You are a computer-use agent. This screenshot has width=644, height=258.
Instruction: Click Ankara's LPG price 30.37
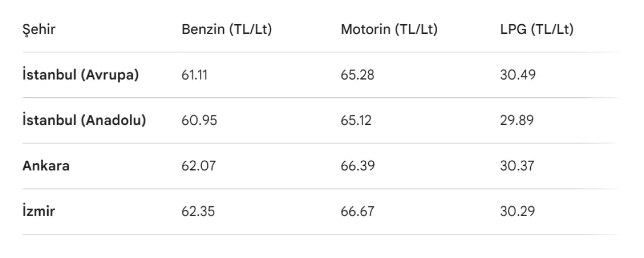tap(517, 166)
